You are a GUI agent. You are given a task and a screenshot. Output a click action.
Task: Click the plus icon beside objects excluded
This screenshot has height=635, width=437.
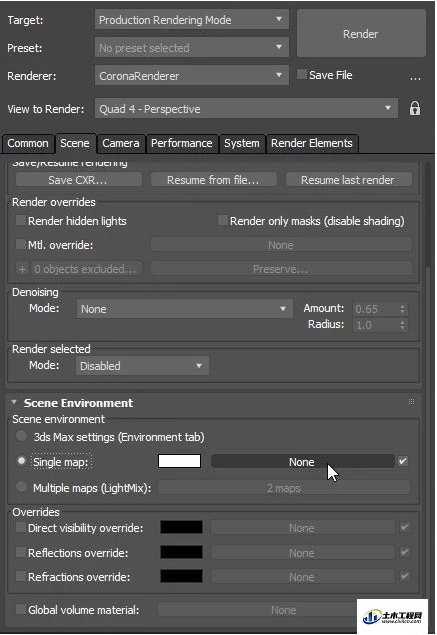coord(22,269)
